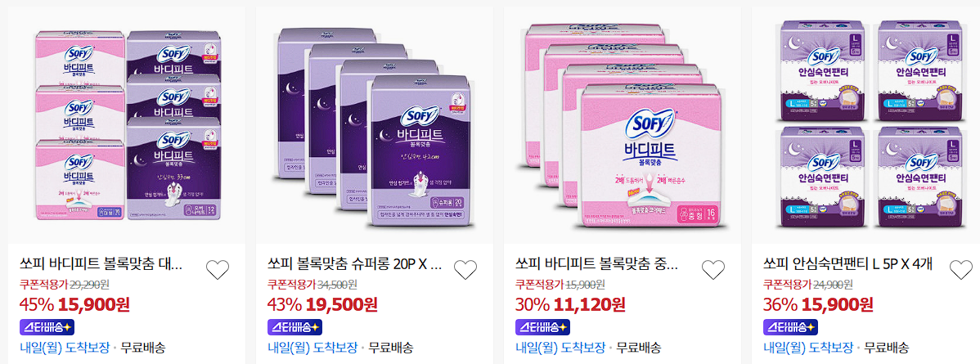
Task: Click 스타배송 badge under 19,500원 price
Action: pos(295,327)
